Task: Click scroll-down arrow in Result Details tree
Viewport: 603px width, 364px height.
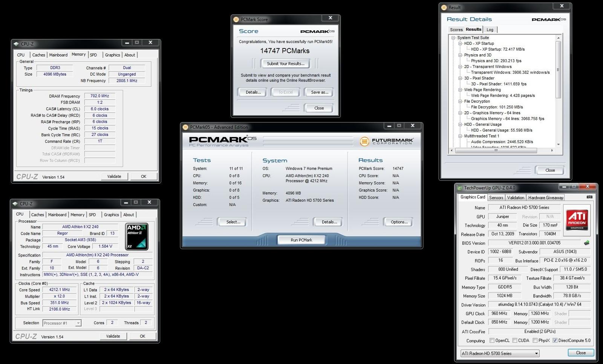Action: click(x=559, y=145)
